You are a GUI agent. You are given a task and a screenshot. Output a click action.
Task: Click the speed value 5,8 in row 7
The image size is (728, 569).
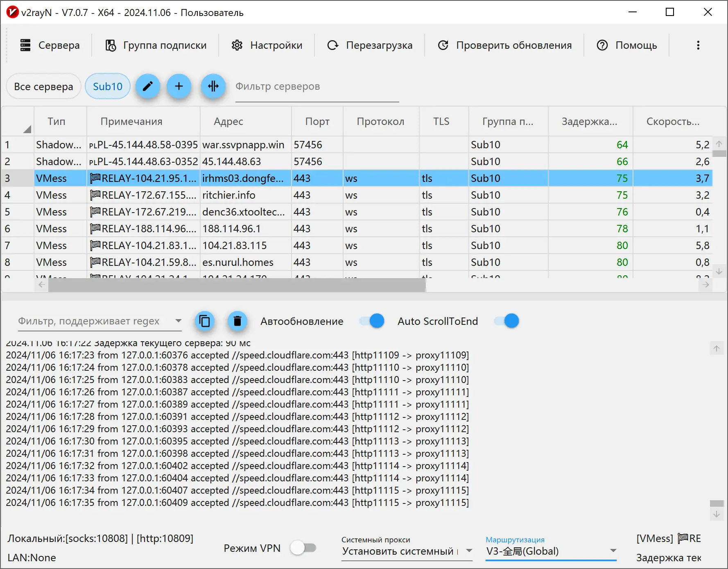pos(703,245)
